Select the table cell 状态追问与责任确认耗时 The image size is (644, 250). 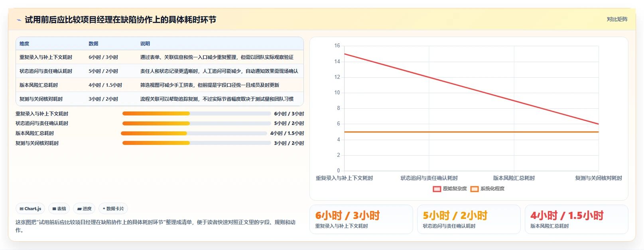pyautogui.click(x=46, y=71)
